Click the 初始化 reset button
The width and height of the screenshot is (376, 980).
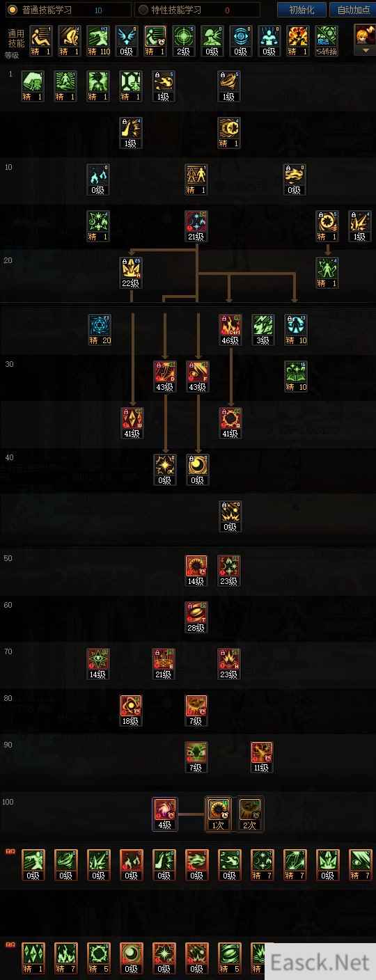[x=301, y=10]
